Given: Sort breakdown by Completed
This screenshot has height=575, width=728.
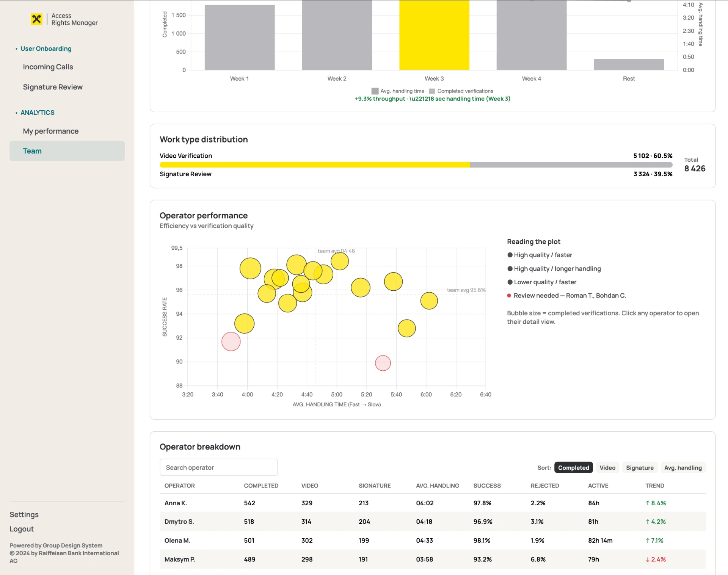Looking at the screenshot, I should click(573, 467).
